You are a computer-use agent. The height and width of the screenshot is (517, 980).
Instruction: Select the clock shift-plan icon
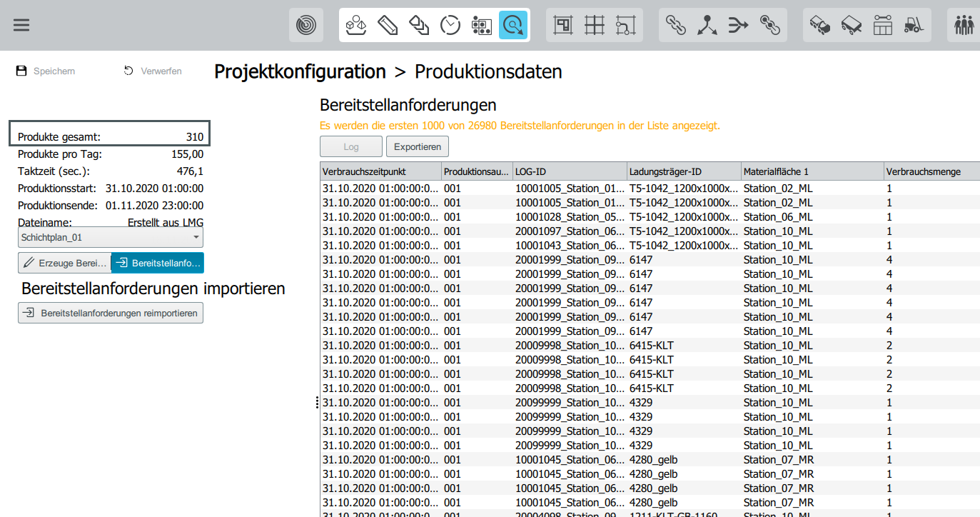point(450,26)
